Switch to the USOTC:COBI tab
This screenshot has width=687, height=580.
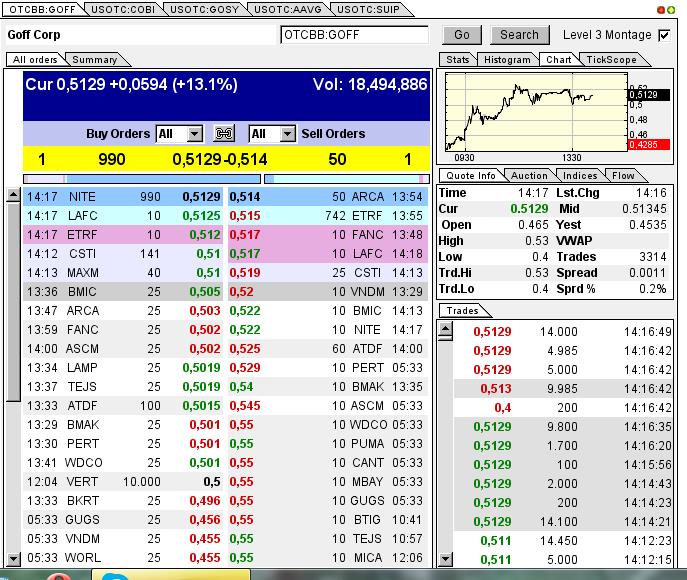pos(123,9)
